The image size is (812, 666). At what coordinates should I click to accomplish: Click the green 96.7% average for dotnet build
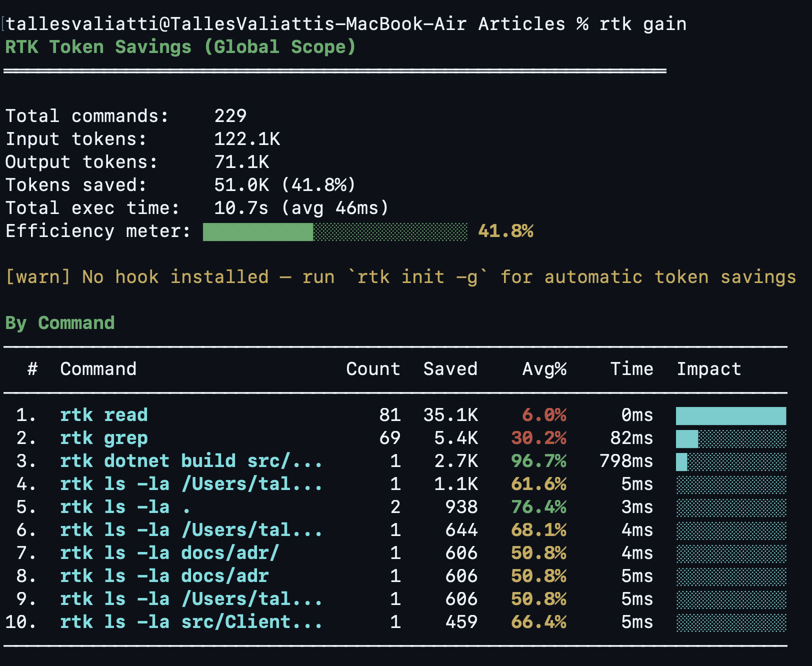click(x=539, y=461)
